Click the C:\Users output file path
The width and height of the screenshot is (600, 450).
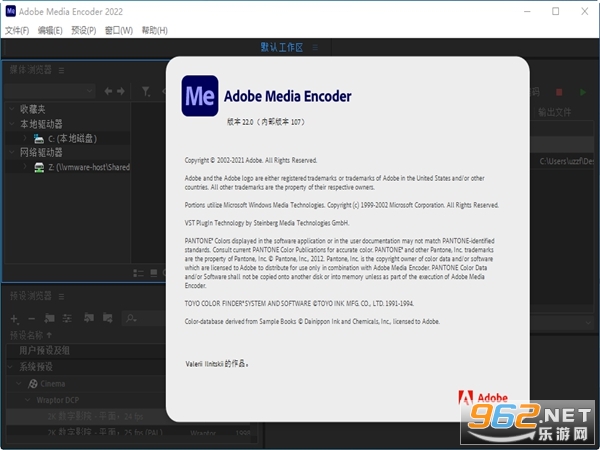coord(566,161)
